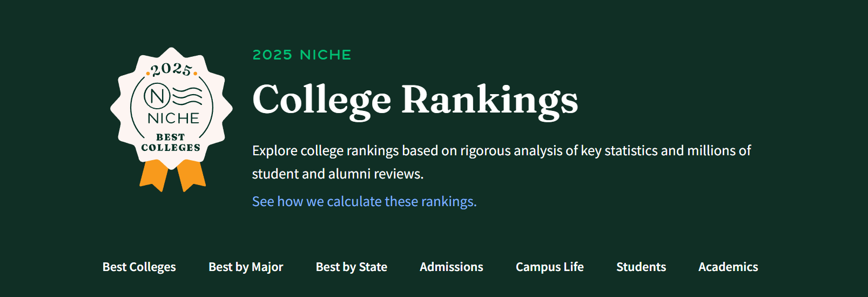Click the 2025 year on the badge
This screenshot has height=297, width=868.
click(171, 69)
